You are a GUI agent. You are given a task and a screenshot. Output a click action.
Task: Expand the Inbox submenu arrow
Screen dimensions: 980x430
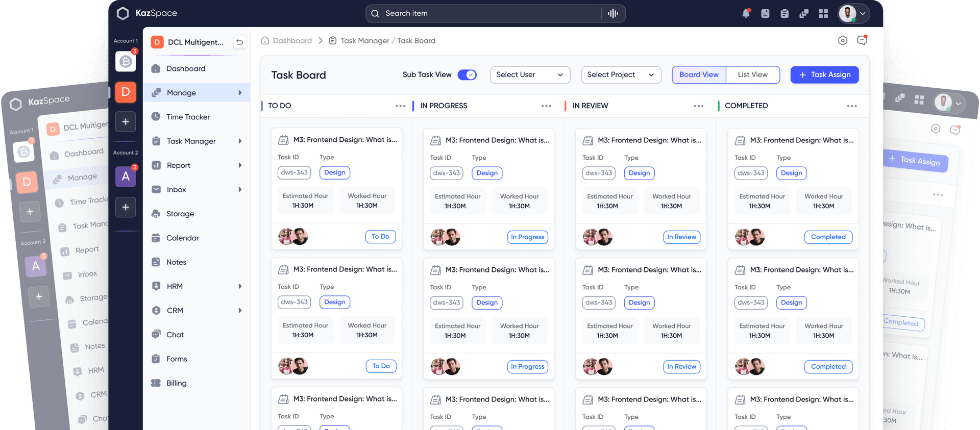240,189
